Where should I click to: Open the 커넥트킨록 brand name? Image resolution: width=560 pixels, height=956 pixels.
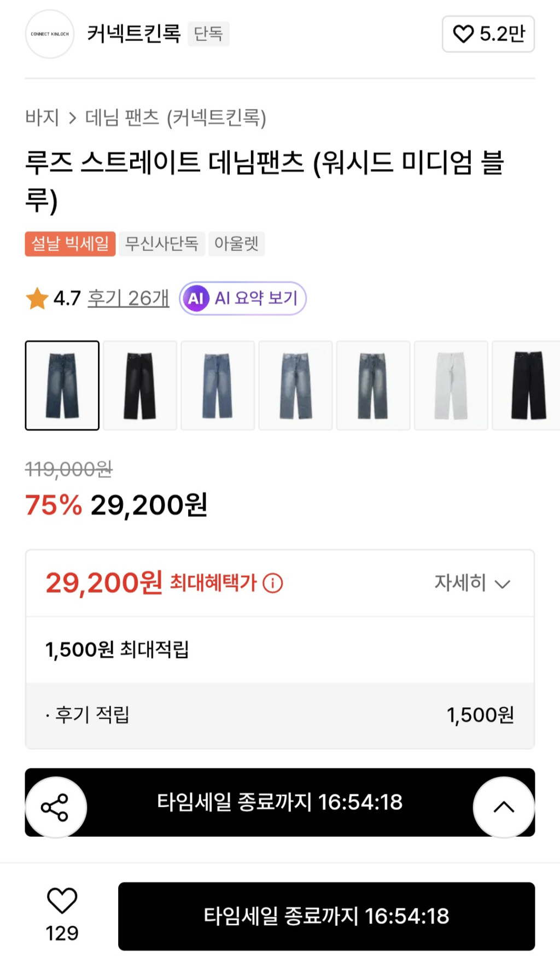pos(134,34)
